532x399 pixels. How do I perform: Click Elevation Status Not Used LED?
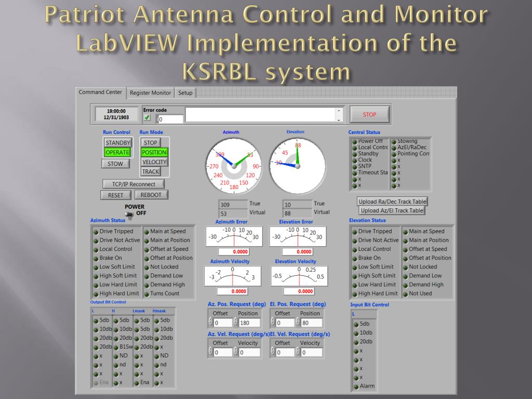(405, 294)
